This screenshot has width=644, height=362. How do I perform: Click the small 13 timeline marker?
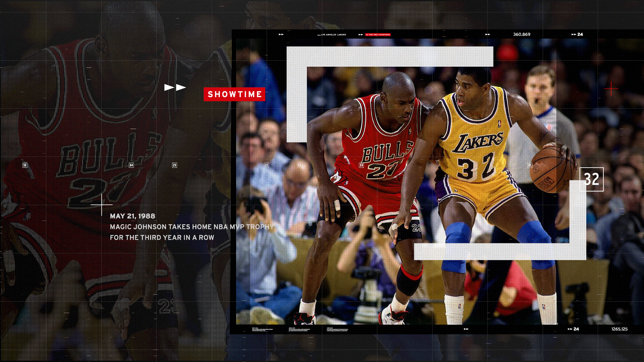pos(25,165)
